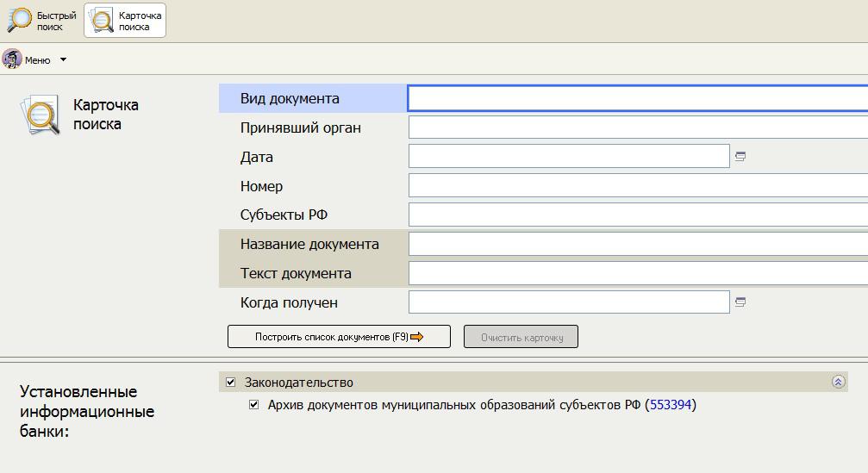Click the Быстрый поиск magnifier icon
868x473 pixels.
[21, 20]
